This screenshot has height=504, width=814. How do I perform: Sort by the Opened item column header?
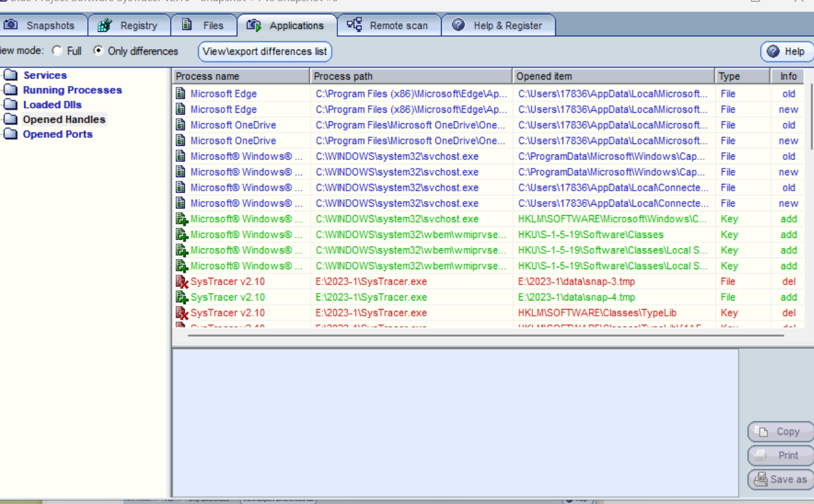[614, 76]
